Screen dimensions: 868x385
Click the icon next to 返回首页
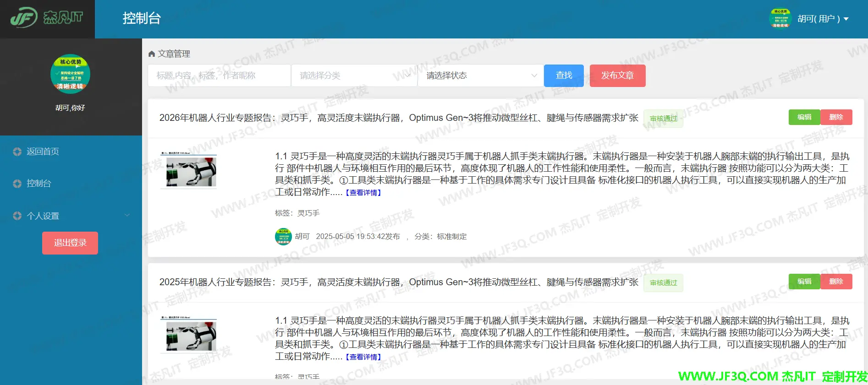click(x=17, y=152)
